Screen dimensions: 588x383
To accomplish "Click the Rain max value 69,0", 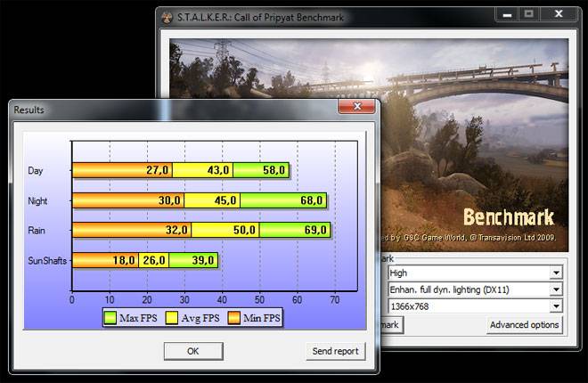I will [x=315, y=230].
